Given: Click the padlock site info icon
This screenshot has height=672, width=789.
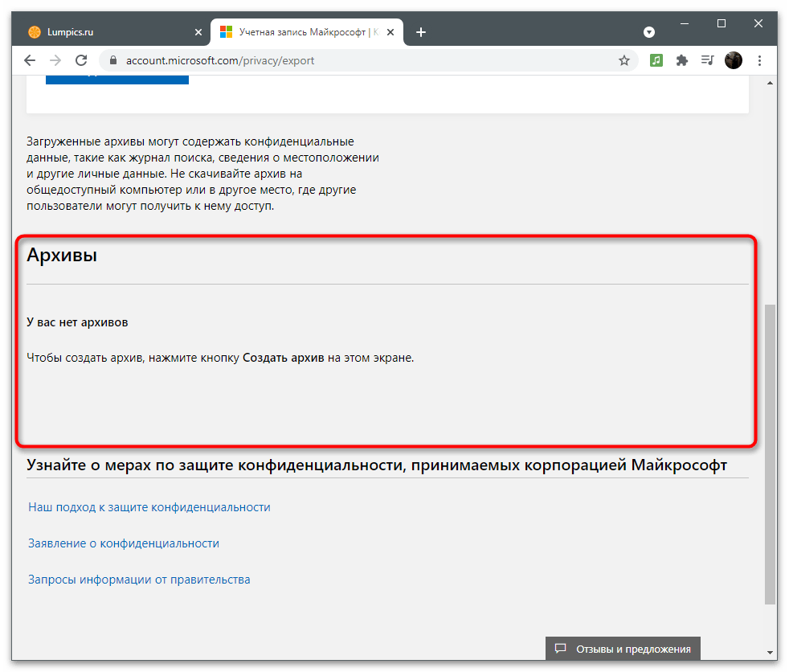Looking at the screenshot, I should [113, 60].
